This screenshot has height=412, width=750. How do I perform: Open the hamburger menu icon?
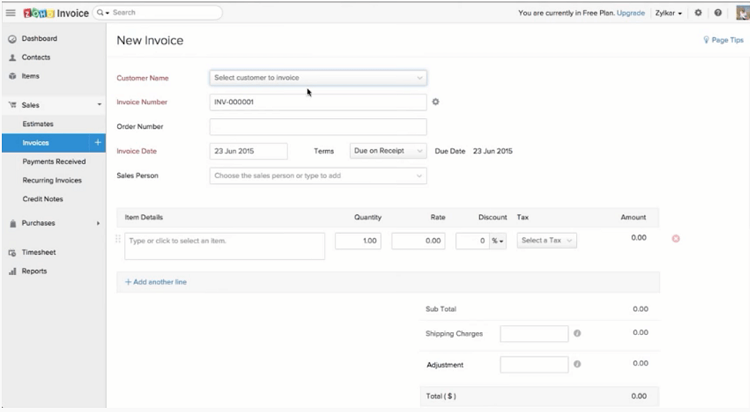click(x=11, y=13)
